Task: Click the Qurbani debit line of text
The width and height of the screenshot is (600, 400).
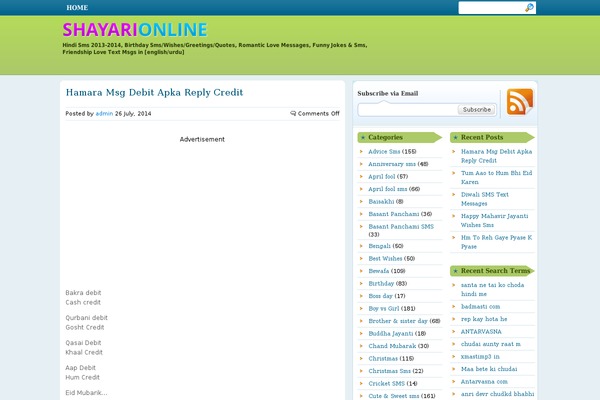Action: (x=86, y=318)
